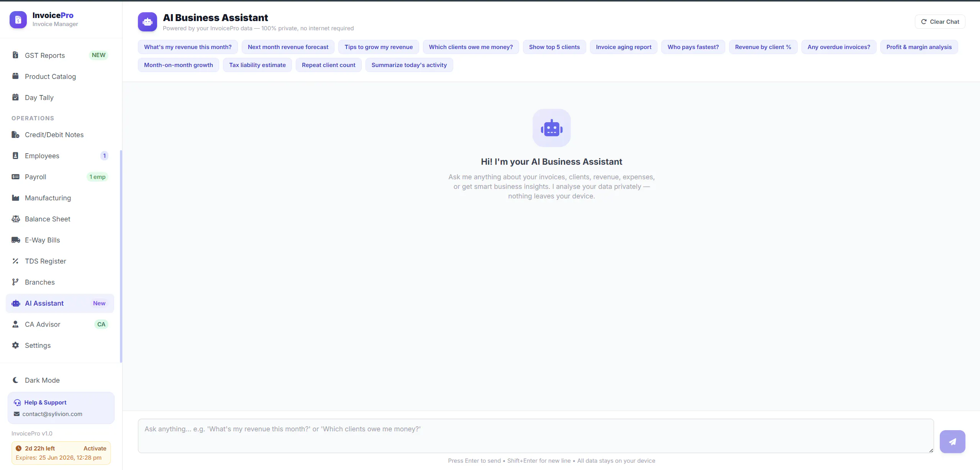Viewport: 980px width, 470px height.
Task: View Balance Sheet
Action: click(60, 219)
